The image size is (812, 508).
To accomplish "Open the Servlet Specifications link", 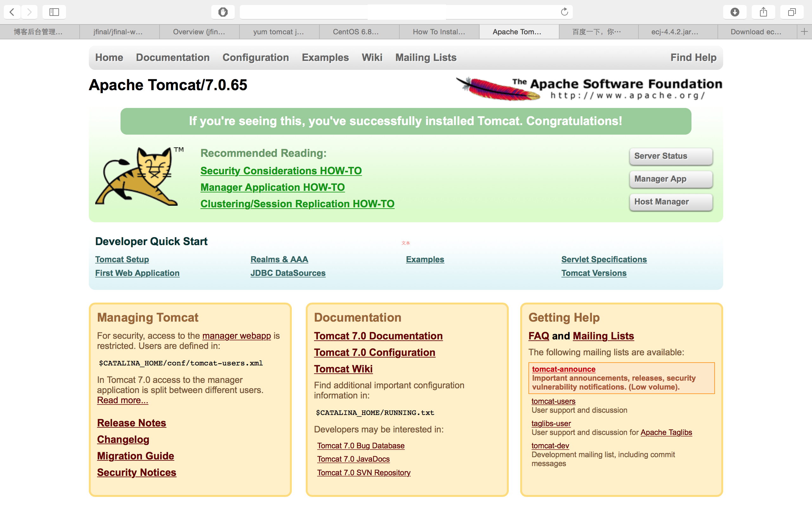I will point(604,259).
